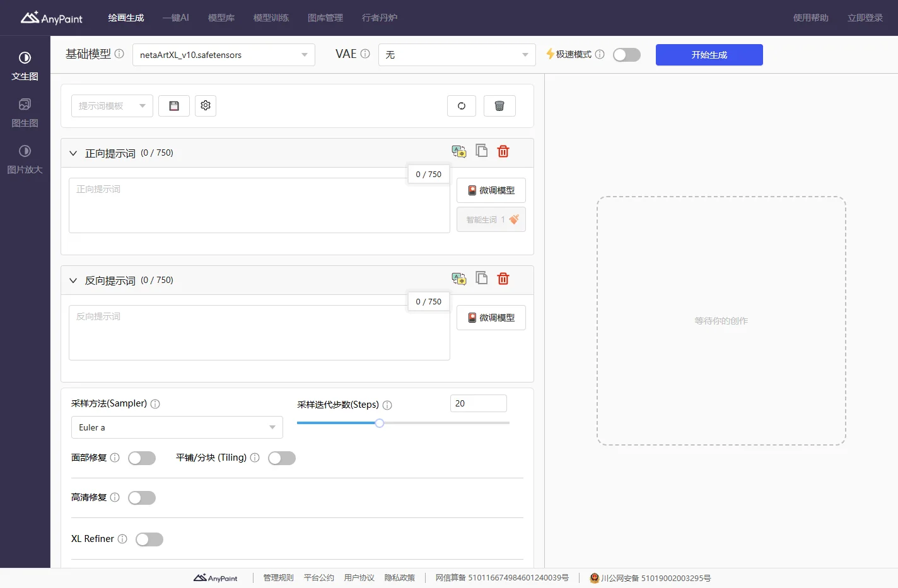The height and width of the screenshot is (588, 898).
Task: Click the Steps number field showing 20
Action: (479, 403)
